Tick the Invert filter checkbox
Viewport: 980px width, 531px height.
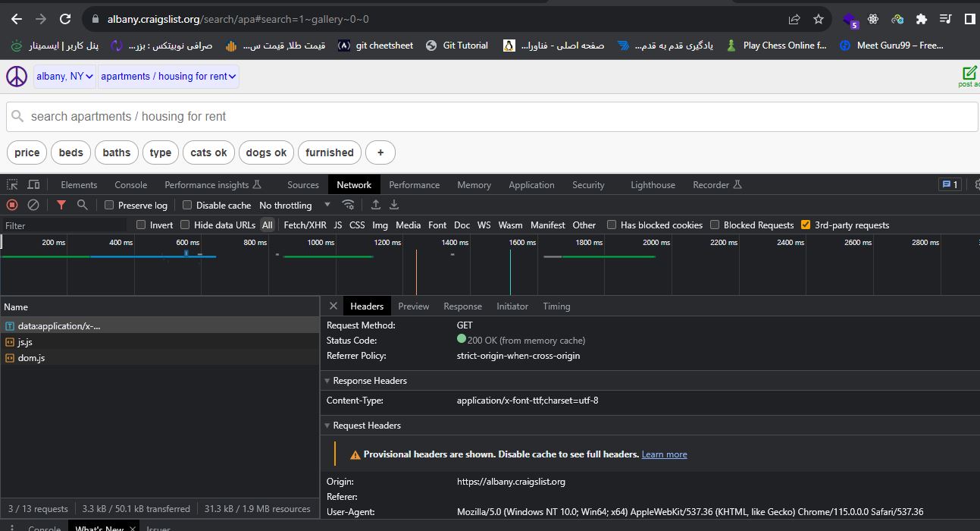pyautogui.click(x=141, y=225)
